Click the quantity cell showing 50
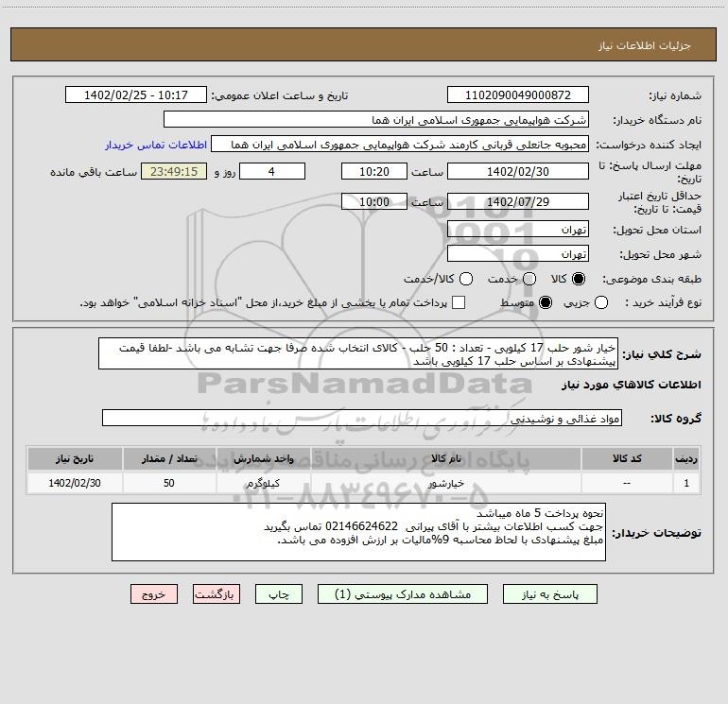 [x=169, y=483]
